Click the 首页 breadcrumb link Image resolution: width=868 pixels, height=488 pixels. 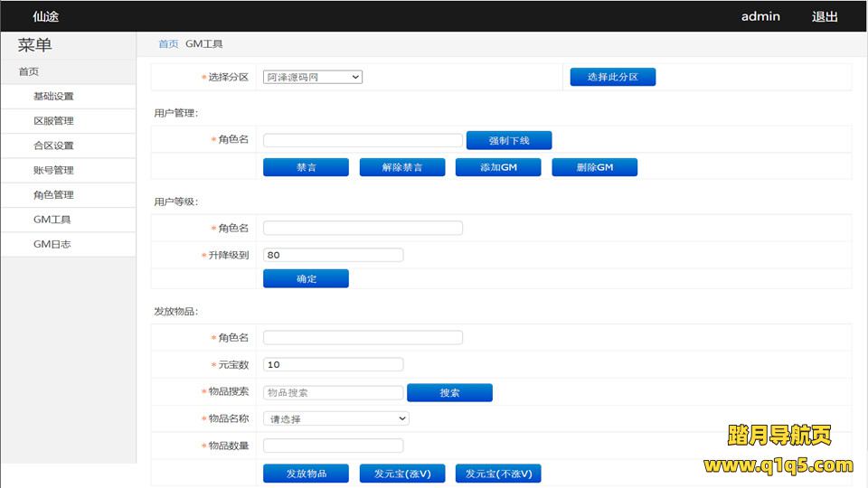(x=168, y=44)
